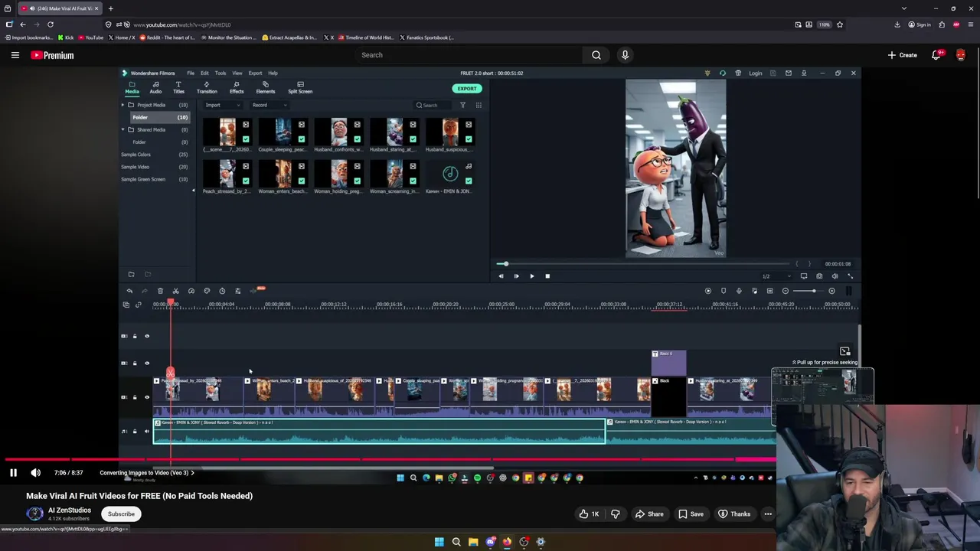
Task: Open the Audio tab in Filmora
Action: (155, 87)
